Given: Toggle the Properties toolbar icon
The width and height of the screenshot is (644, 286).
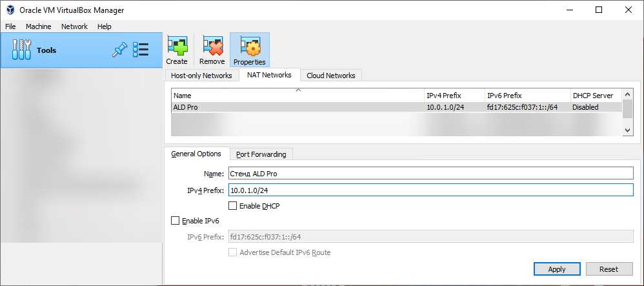Looking at the screenshot, I should (250, 50).
